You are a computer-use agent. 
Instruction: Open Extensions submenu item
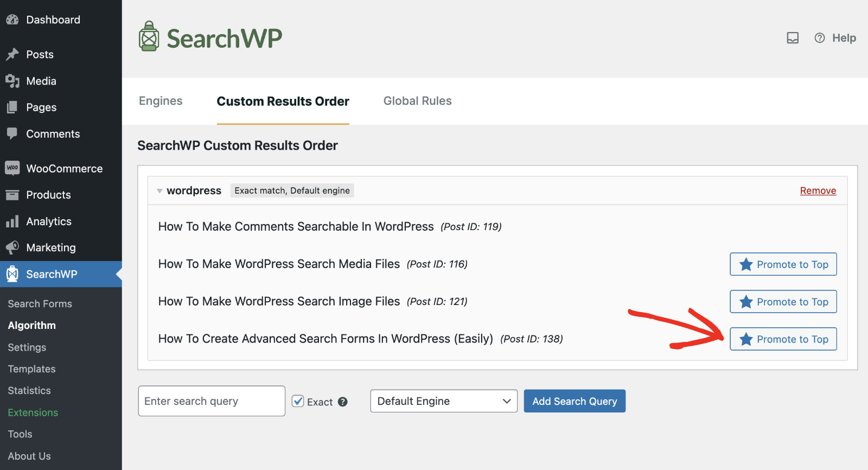[x=33, y=412]
